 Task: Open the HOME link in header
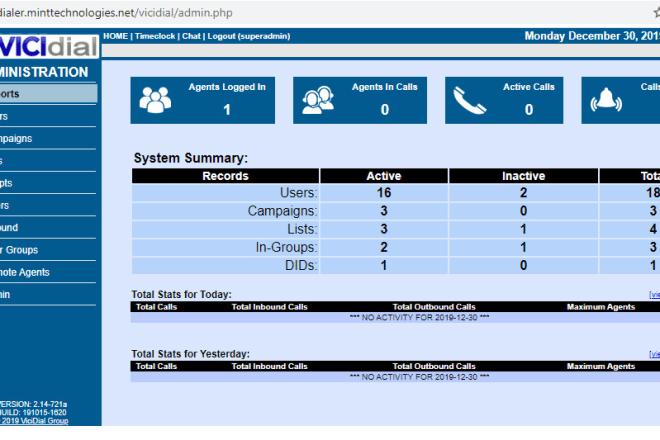click(x=115, y=36)
